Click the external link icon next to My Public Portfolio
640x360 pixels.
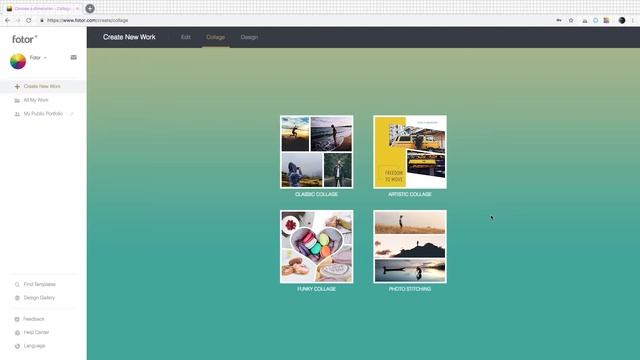[x=72, y=113]
